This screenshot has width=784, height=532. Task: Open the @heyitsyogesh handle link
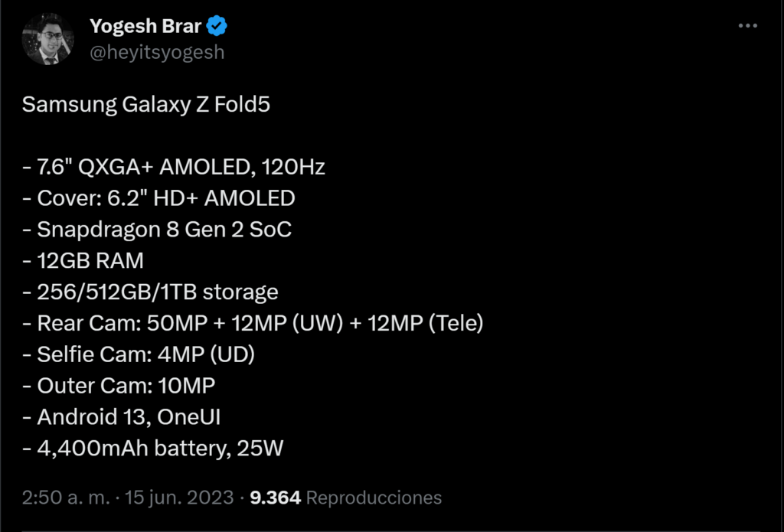tap(157, 52)
